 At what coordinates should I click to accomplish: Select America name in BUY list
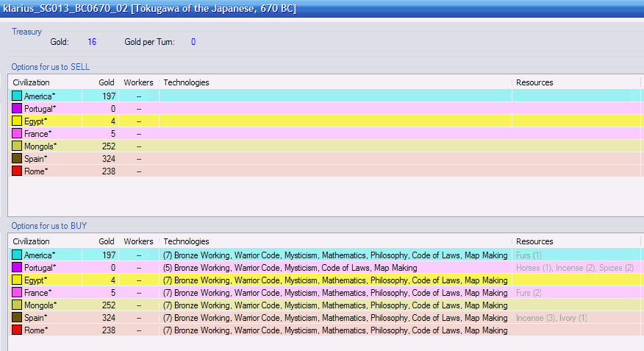click(40, 255)
